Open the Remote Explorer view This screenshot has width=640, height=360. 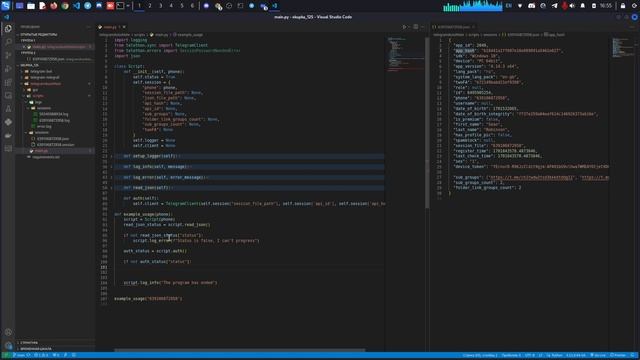point(8,96)
